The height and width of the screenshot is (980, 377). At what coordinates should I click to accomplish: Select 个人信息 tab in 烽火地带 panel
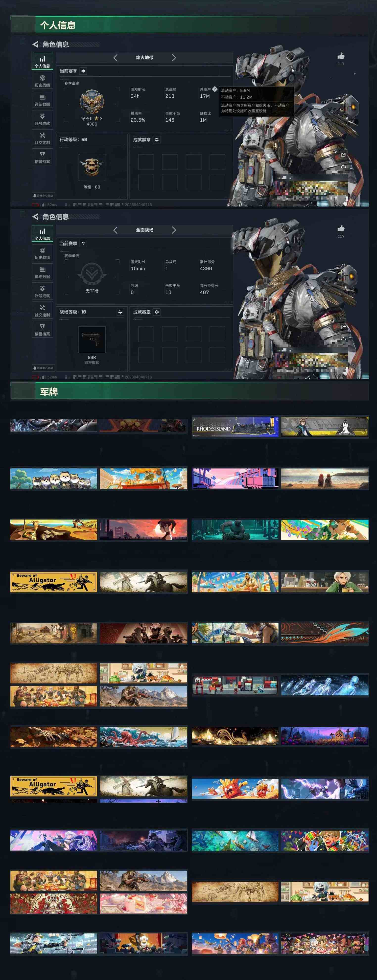pyautogui.click(x=42, y=62)
